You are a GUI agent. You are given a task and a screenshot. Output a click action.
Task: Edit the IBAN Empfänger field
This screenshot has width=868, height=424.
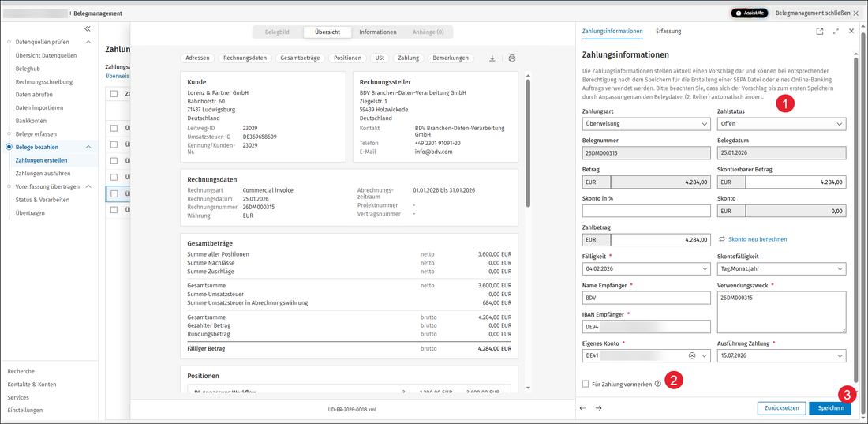[x=646, y=327]
